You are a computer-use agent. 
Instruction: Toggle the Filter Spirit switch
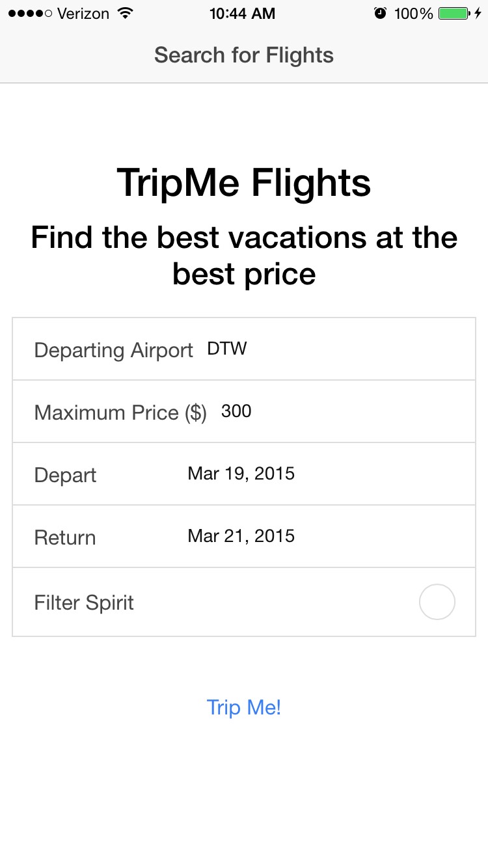pyautogui.click(x=437, y=603)
